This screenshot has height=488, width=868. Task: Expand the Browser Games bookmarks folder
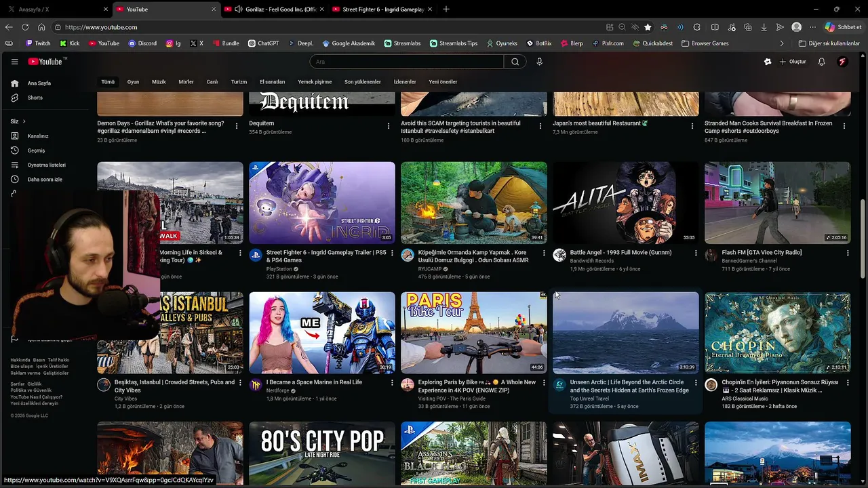click(x=705, y=43)
